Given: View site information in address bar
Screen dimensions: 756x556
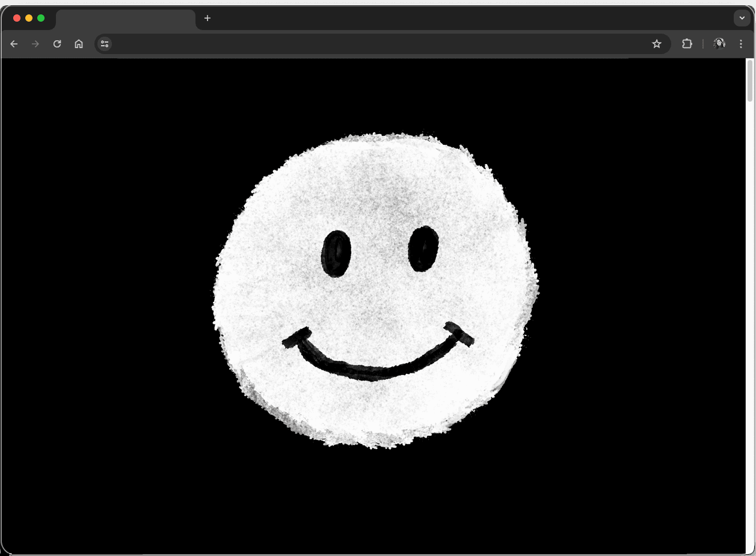Looking at the screenshot, I should pos(105,44).
